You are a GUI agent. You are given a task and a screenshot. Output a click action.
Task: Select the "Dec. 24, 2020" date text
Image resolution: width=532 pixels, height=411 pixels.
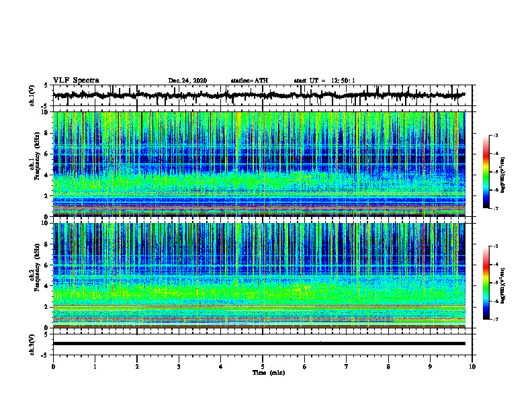187,81
